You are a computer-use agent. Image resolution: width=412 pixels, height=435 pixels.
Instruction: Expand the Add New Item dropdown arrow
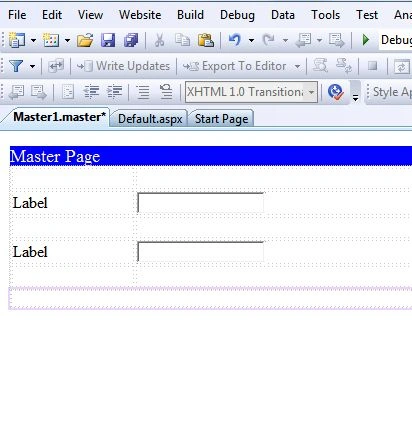tap(67, 40)
